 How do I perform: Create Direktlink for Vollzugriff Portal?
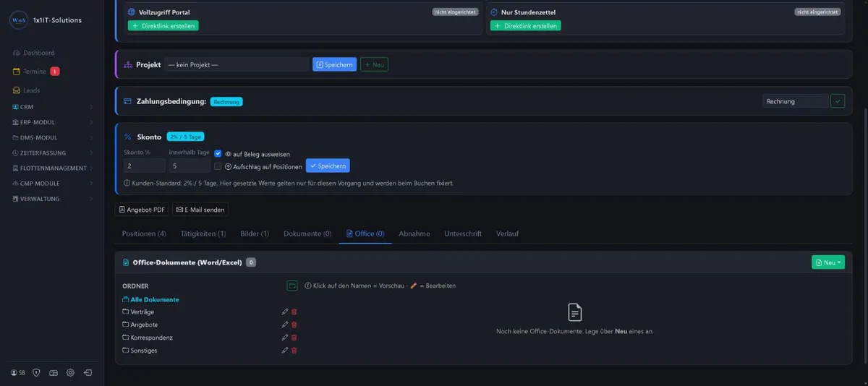point(163,25)
